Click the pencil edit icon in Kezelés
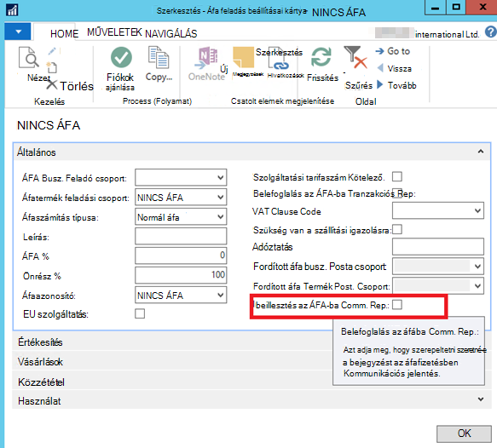Image resolution: width=497 pixels, height=448 pixels. pos(52,51)
